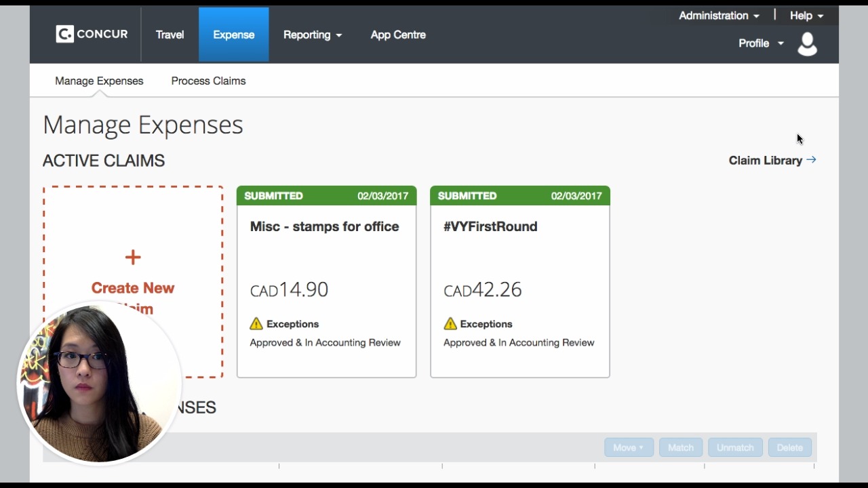
Task: Expand the Administration dropdown
Action: tap(719, 16)
